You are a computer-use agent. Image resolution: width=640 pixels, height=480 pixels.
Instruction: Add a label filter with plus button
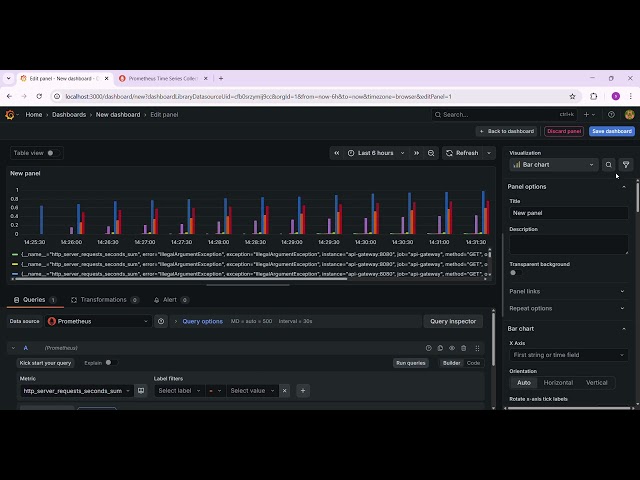303,391
